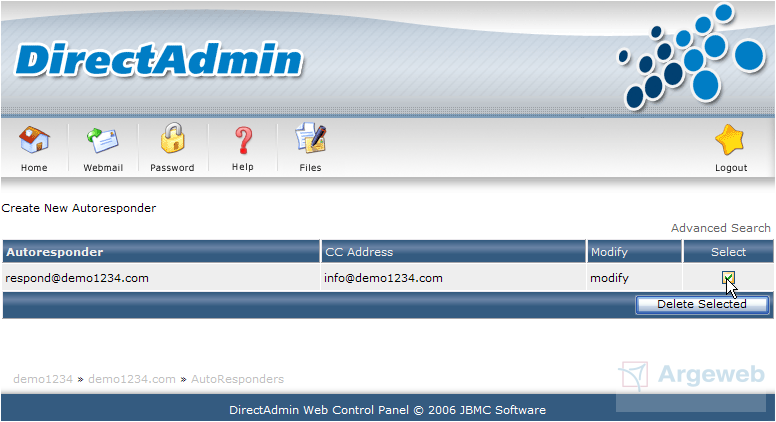Open the Password padlock icon

point(172,138)
